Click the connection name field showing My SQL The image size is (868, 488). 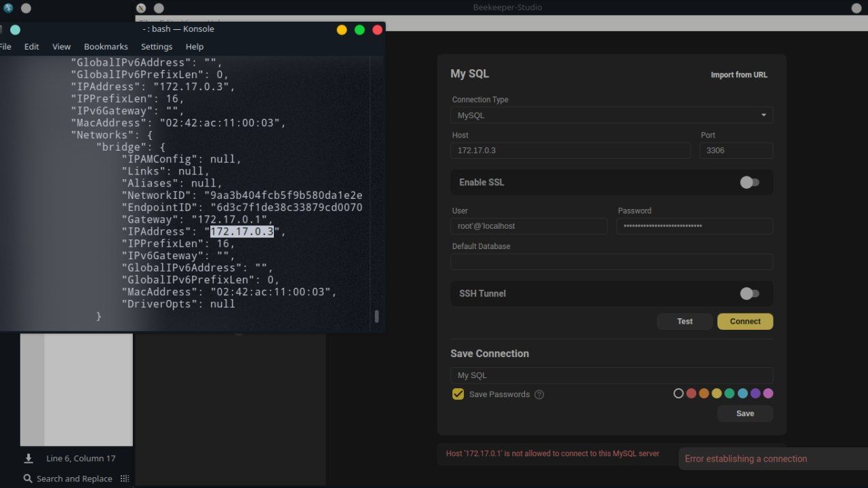coord(612,375)
